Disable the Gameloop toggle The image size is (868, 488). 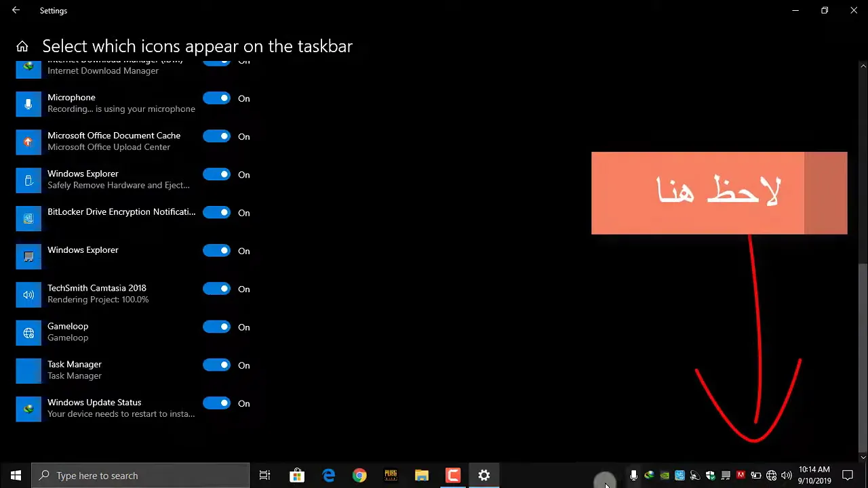216,327
